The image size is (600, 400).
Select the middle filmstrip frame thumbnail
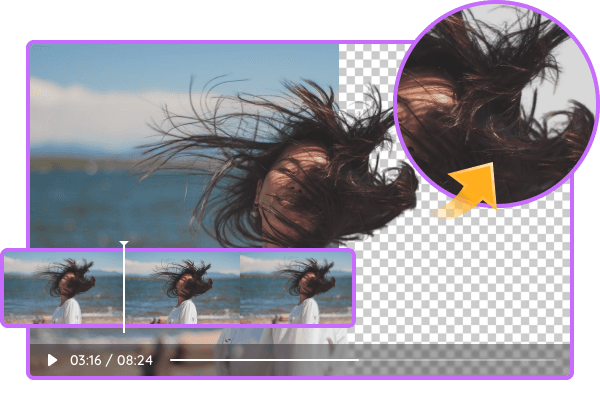[182, 287]
